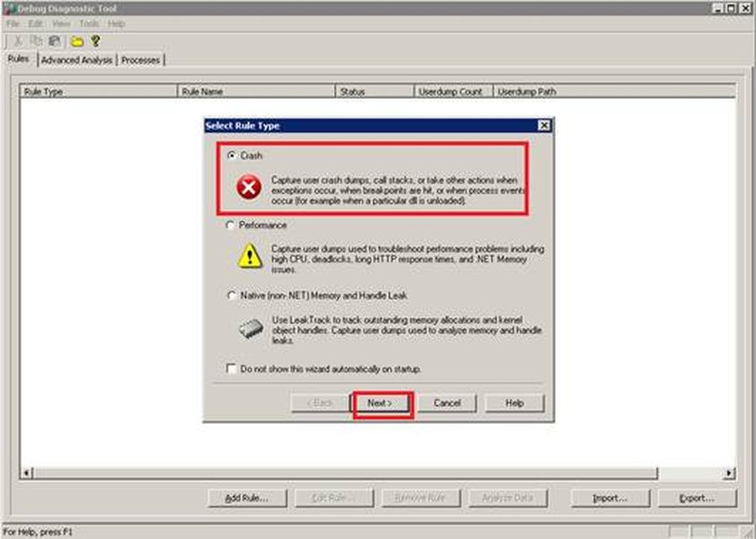Click the Analyze Data button
Screen dimensions: 756x539
point(507,498)
